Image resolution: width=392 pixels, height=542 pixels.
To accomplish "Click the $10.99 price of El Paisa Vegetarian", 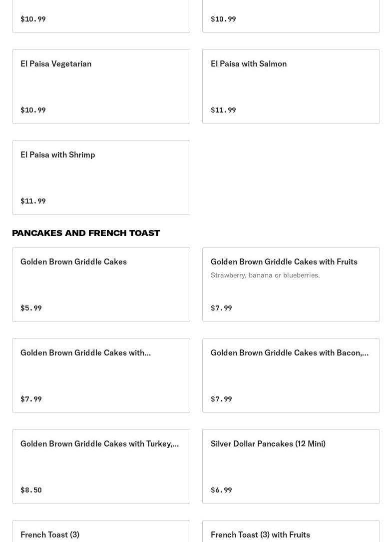I will pyautogui.click(x=33, y=110).
